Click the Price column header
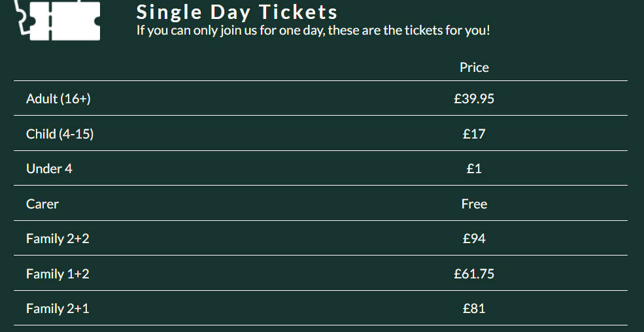Screen dimensions: 644x332 point(474,67)
